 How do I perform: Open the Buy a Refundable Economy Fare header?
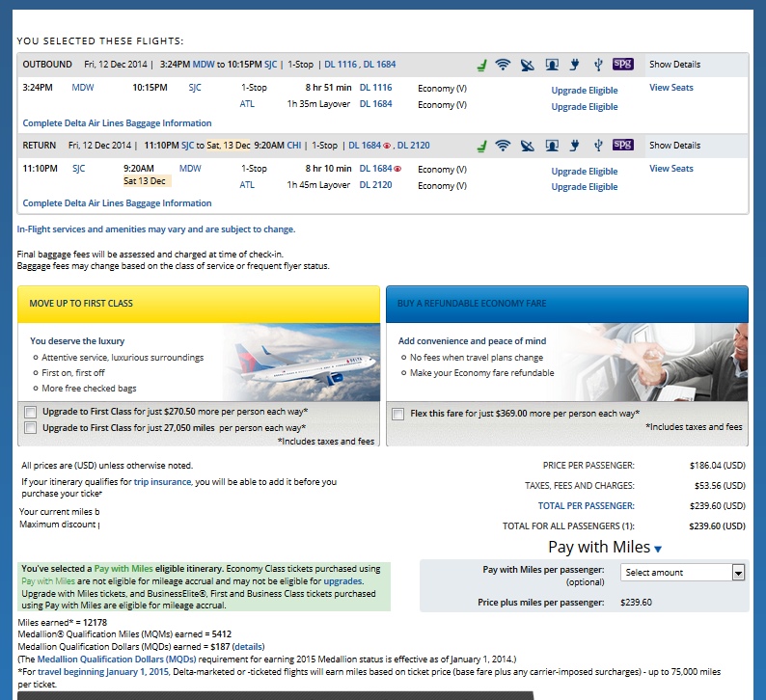[566, 303]
